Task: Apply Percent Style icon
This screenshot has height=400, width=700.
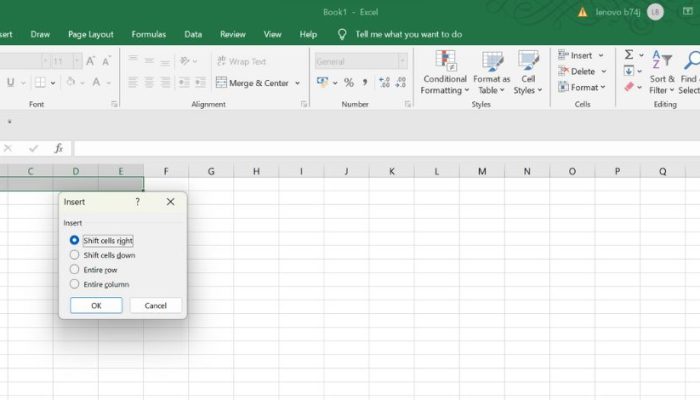Action: tap(349, 82)
